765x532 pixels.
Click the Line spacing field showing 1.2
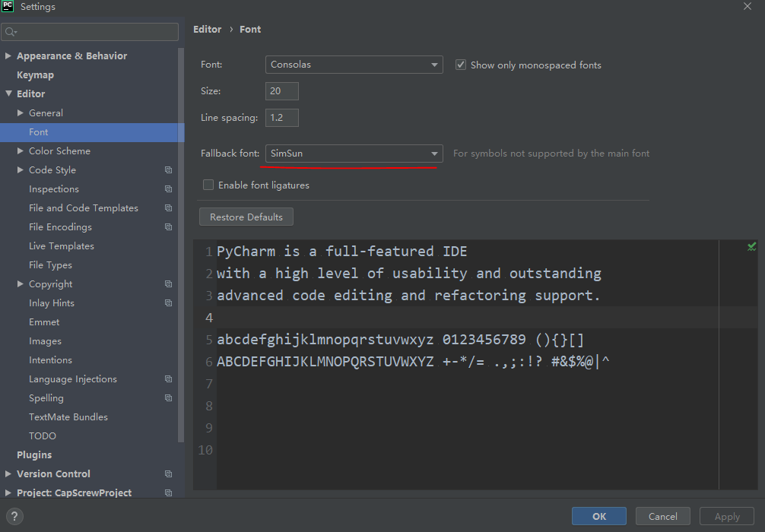tap(282, 118)
